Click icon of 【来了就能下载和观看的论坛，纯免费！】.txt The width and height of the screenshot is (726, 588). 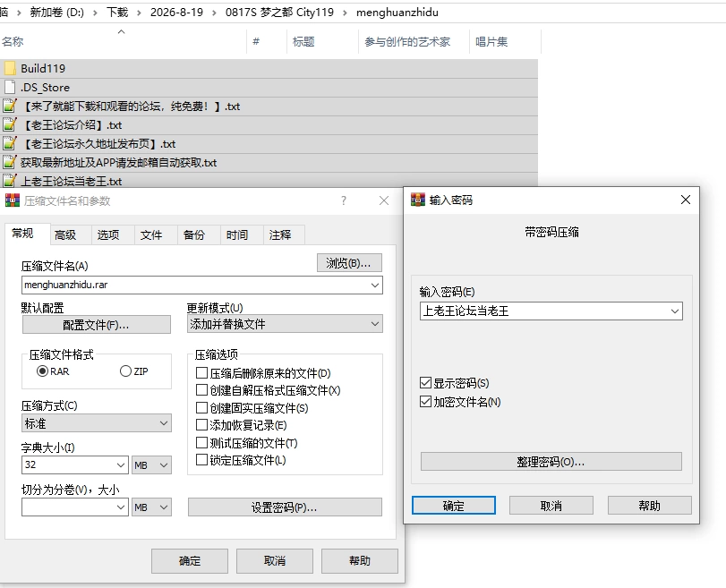pos(10,106)
